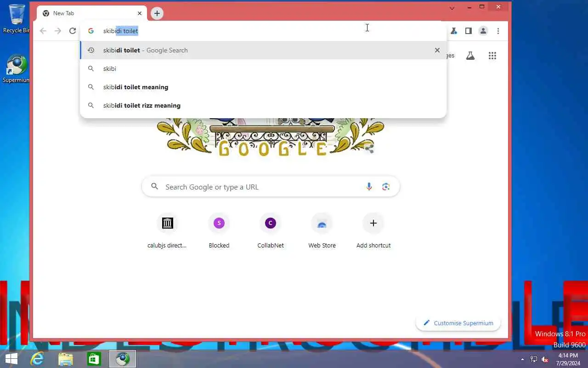Select the 'skibidi toilet - Google Search' suggestion
The width and height of the screenshot is (588, 368).
click(x=263, y=50)
